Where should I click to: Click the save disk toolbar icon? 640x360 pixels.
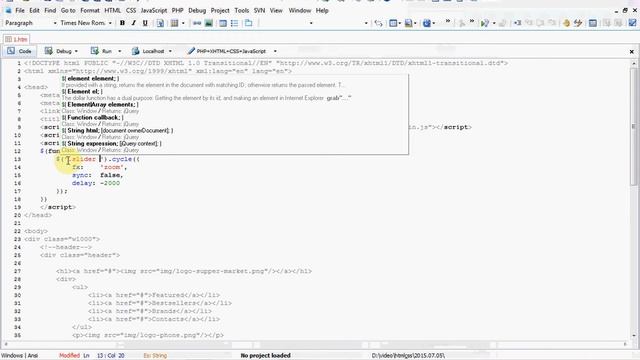pos(408,23)
